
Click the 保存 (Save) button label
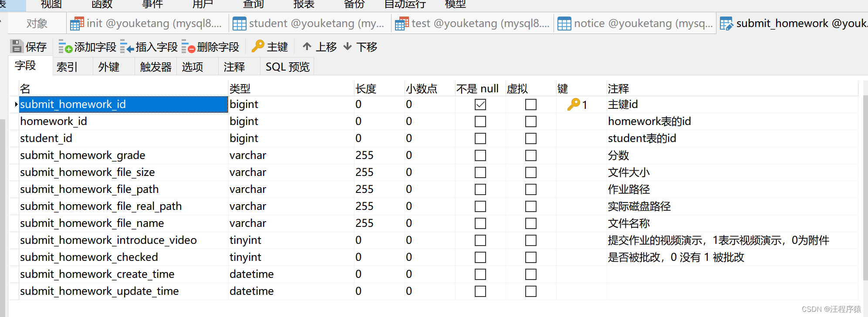point(36,47)
